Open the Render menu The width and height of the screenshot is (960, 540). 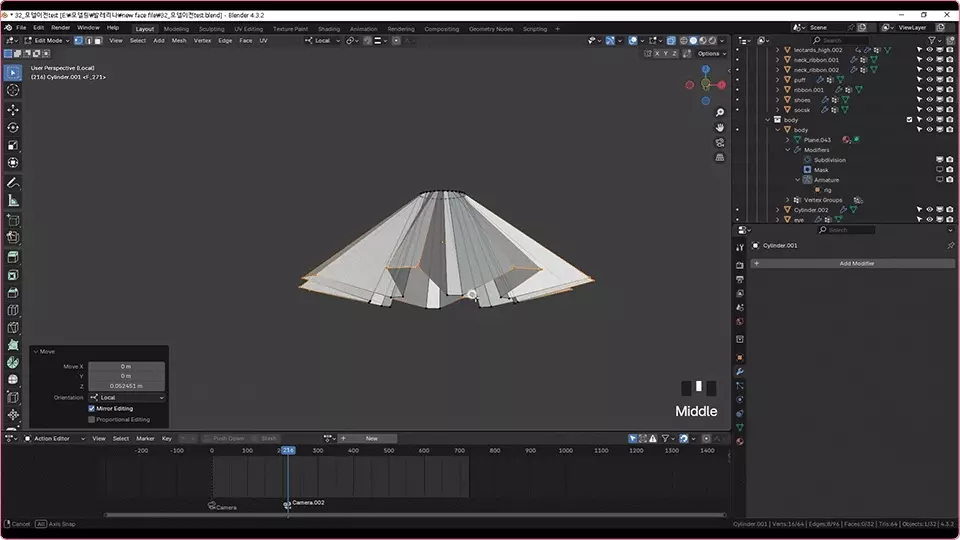click(61, 28)
